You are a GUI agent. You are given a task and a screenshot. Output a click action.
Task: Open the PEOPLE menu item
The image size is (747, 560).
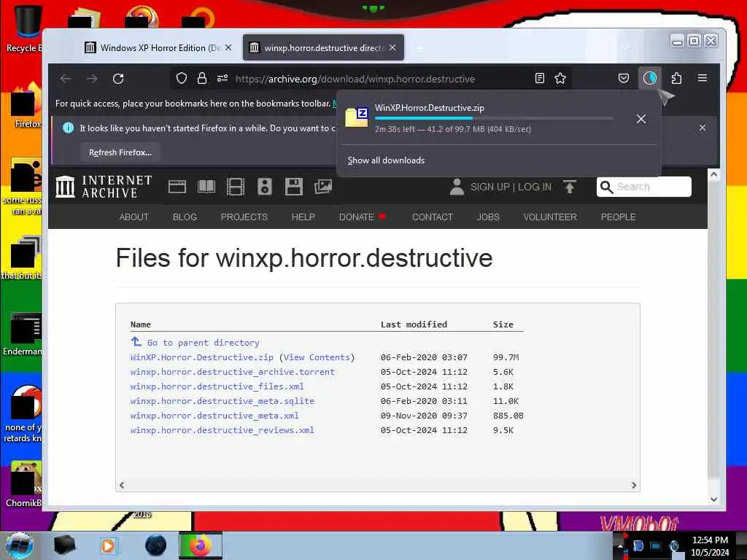pos(619,217)
